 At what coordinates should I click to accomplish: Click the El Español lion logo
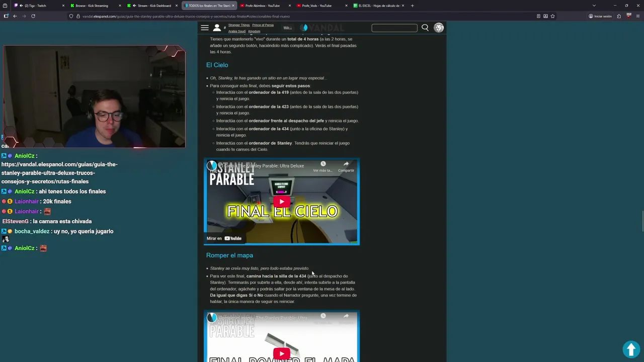pos(439,28)
